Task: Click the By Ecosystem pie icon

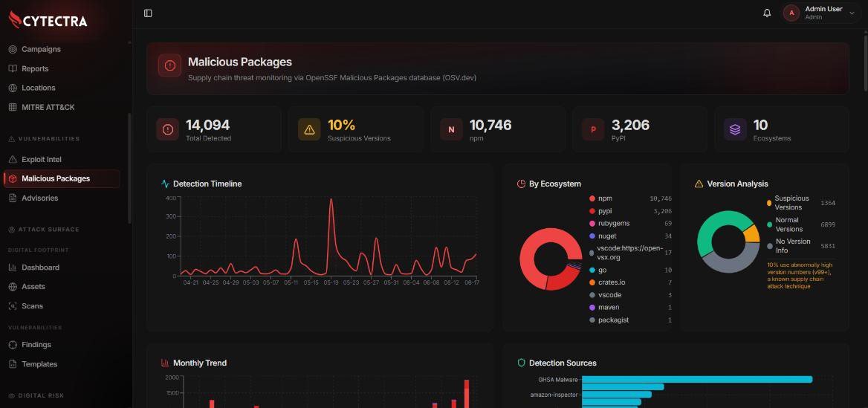Action: [521, 184]
